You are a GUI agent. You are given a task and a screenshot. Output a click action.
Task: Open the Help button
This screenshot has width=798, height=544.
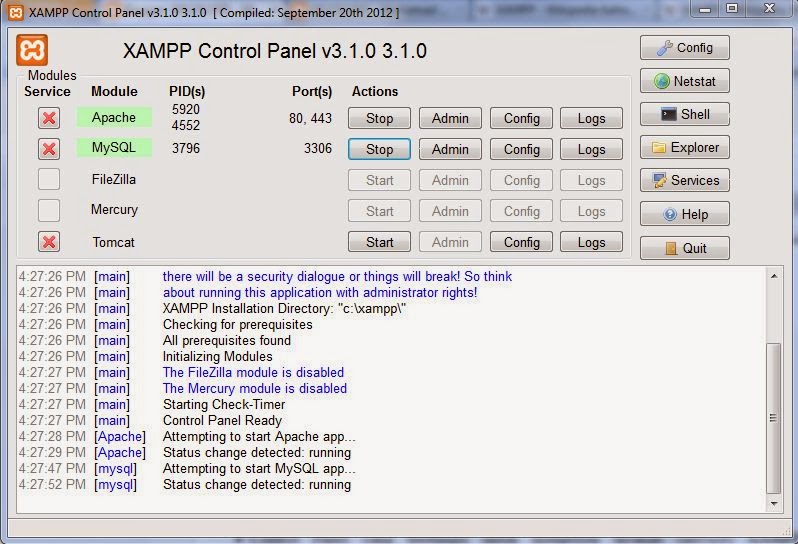(685, 214)
